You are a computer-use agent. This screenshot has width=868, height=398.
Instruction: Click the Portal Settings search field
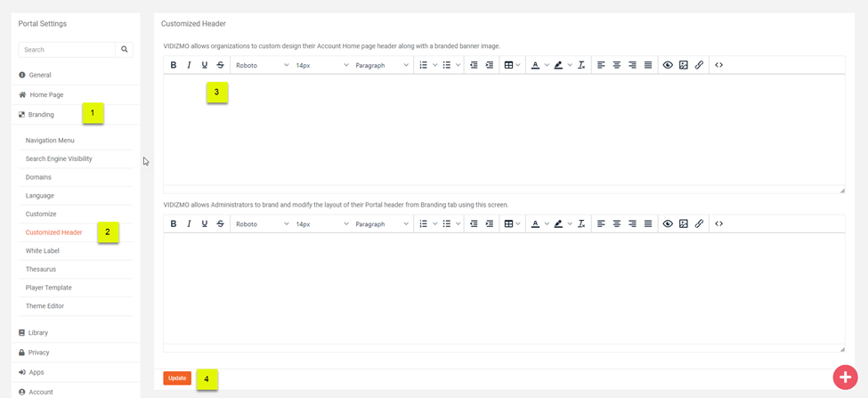67,50
